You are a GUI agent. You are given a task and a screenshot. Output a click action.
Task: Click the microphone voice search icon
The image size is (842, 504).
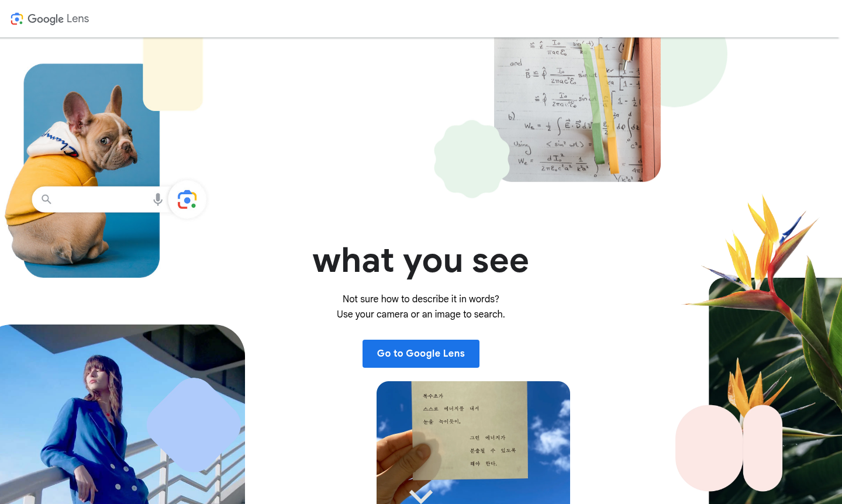158,199
